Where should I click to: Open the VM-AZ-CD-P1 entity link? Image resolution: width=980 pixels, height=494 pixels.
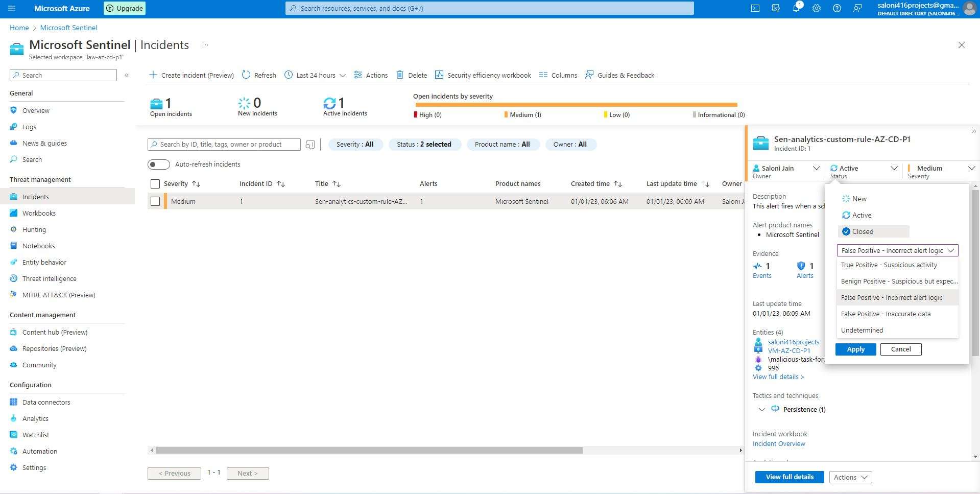[x=789, y=350]
